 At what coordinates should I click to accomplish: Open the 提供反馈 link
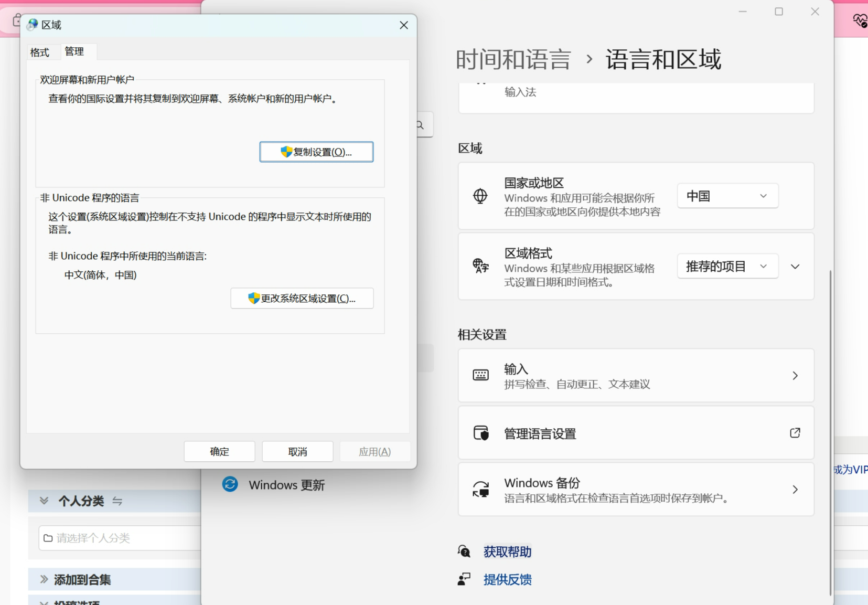507,579
